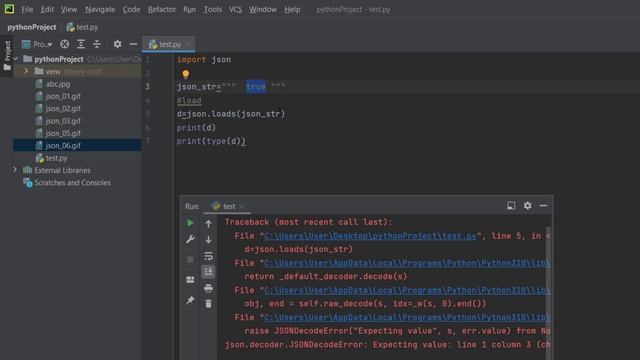Click the yellow lightbulb intention icon
The height and width of the screenshot is (360, 640).
tap(186, 74)
